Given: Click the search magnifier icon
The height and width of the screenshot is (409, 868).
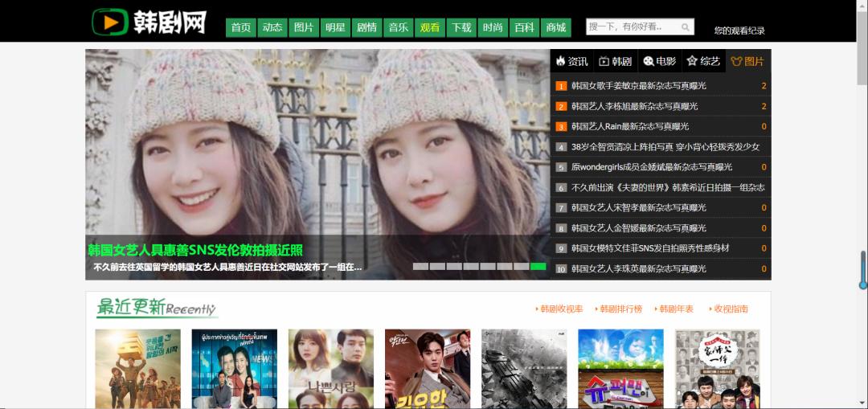Looking at the screenshot, I should [x=686, y=27].
